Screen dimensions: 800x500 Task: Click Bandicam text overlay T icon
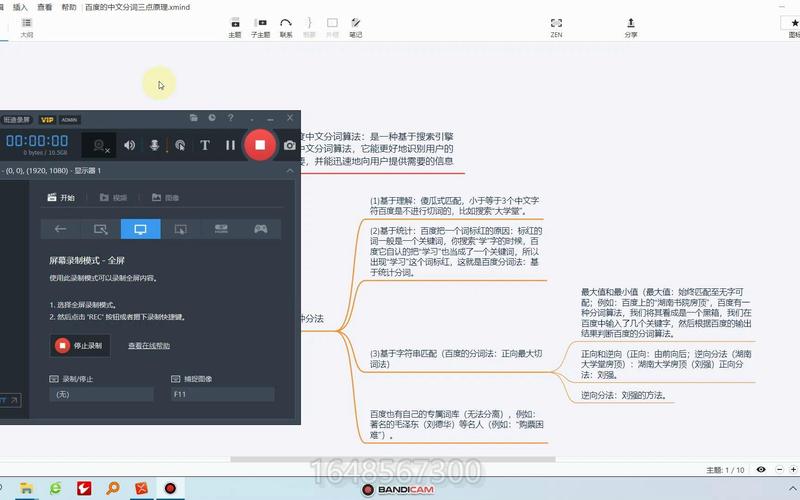pos(205,145)
